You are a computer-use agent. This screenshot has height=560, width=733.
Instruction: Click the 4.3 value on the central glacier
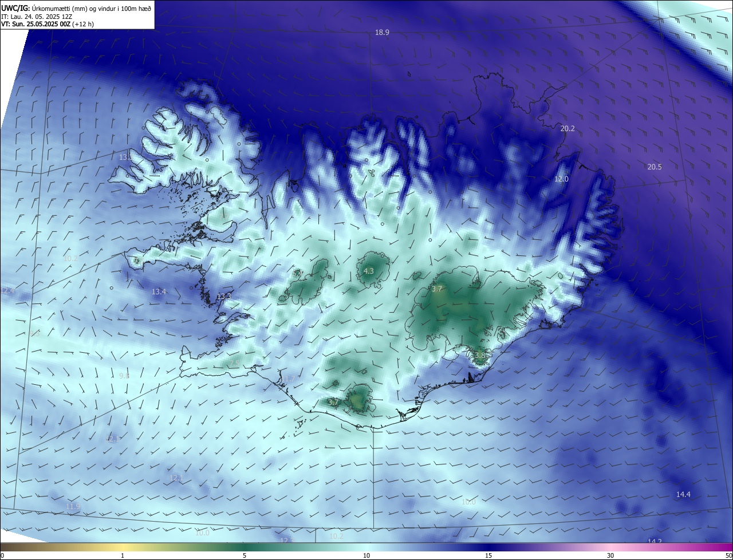pyautogui.click(x=368, y=271)
